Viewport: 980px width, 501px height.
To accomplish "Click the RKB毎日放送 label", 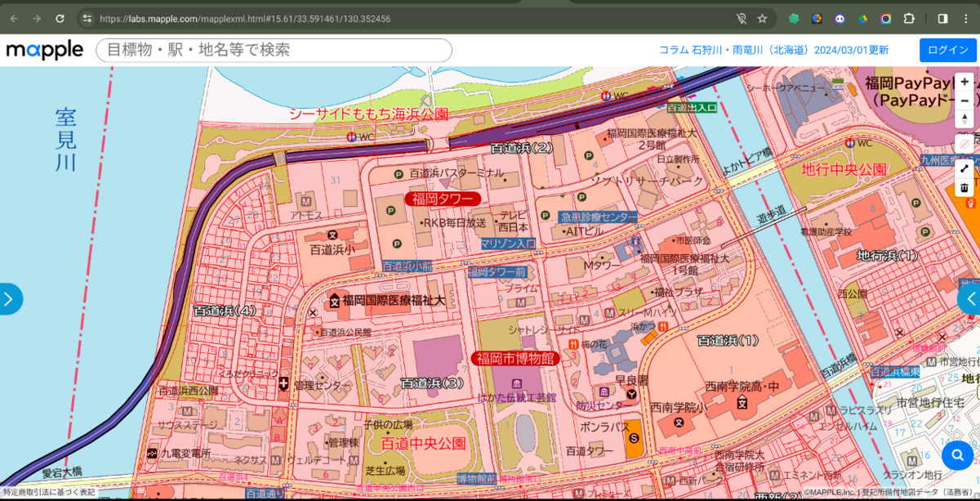I will pos(456,222).
